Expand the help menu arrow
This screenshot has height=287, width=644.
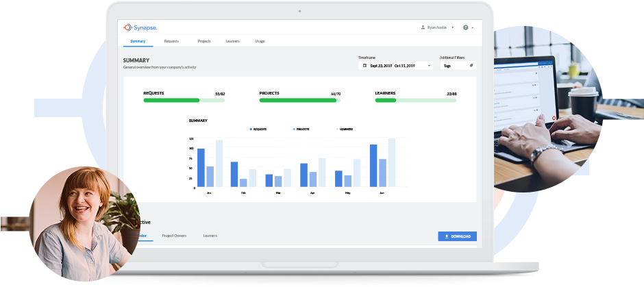point(473,28)
